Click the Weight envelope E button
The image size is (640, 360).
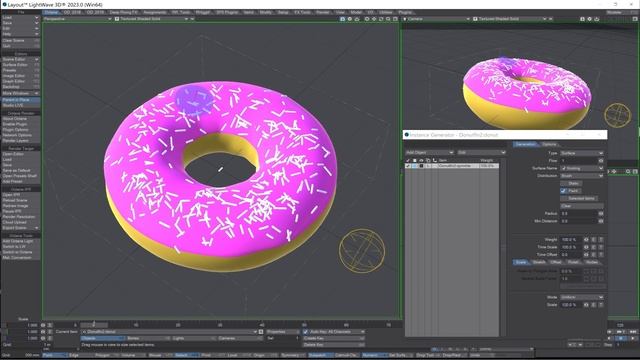(x=593, y=240)
